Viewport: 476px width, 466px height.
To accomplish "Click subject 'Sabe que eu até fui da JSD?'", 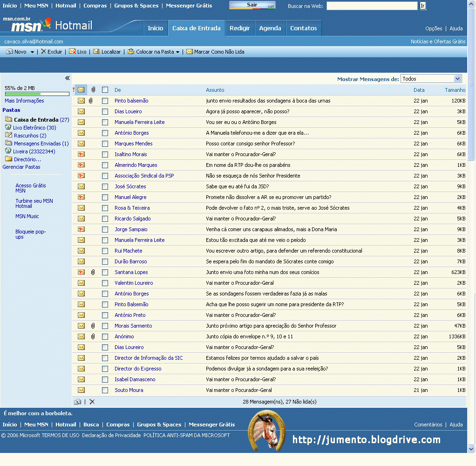I will tap(238, 186).
